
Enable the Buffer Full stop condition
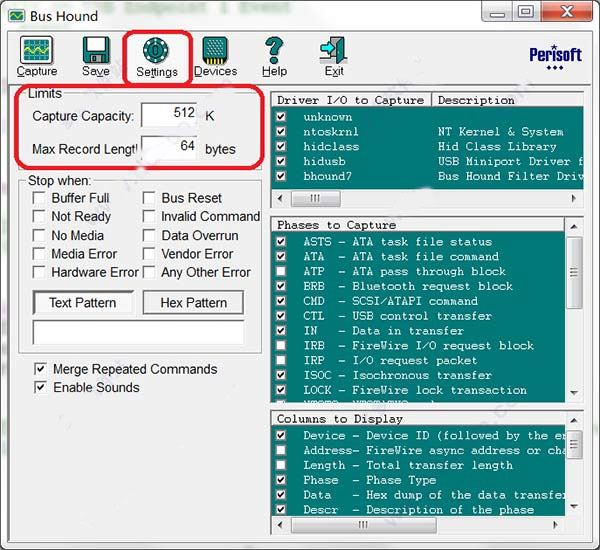pyautogui.click(x=39, y=198)
